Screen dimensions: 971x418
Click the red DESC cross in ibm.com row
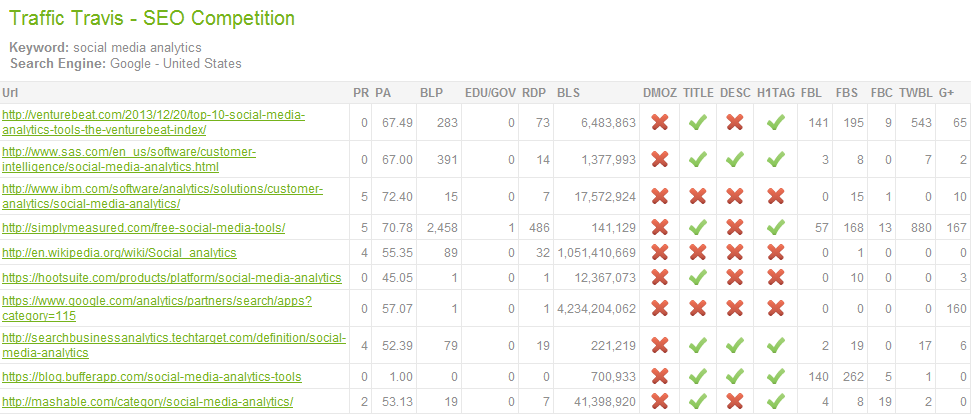click(734, 197)
